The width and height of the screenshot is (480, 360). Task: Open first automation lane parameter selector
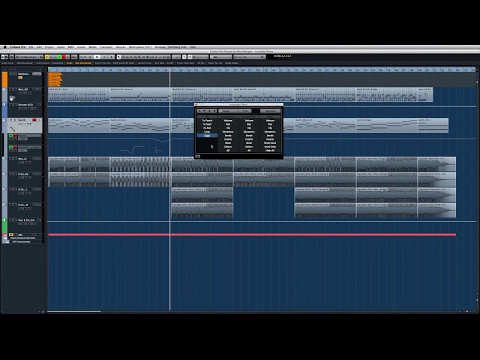tap(29, 135)
